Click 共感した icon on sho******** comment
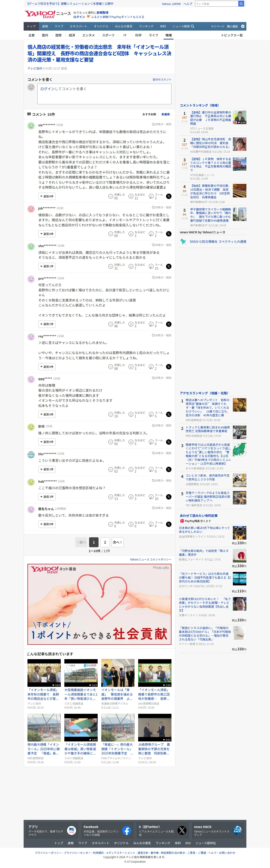The height and width of the screenshot is (868, 270). click(x=110, y=267)
